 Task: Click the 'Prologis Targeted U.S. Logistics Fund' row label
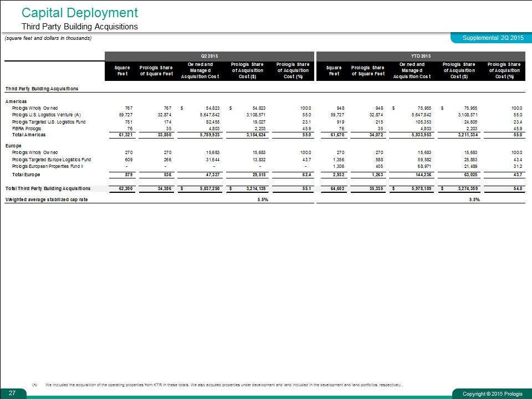coord(49,122)
